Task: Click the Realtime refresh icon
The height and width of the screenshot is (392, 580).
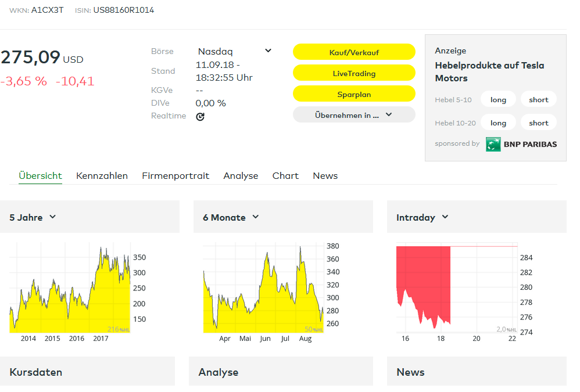Action: tap(200, 116)
